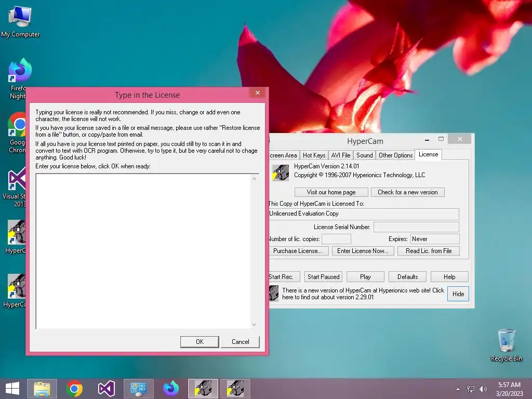This screenshot has width=532, height=399.
Task: Open Google Chrome desktop shortcut
Action: coord(17,133)
